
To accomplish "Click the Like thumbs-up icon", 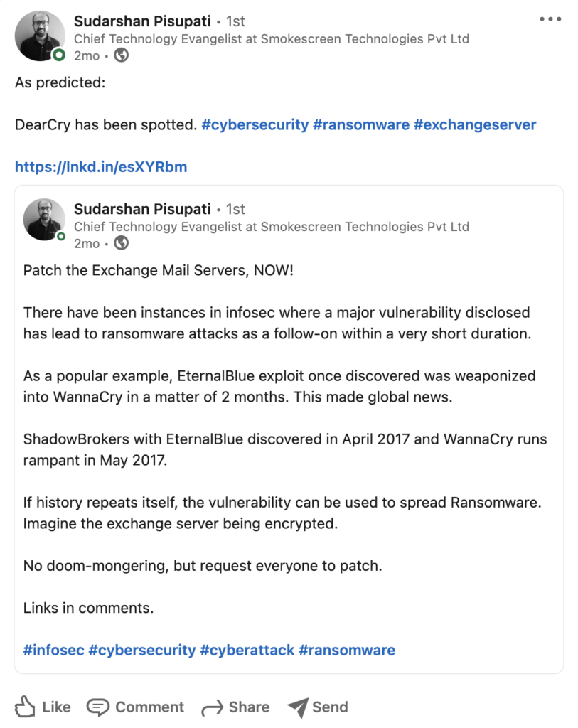I will 25,707.
